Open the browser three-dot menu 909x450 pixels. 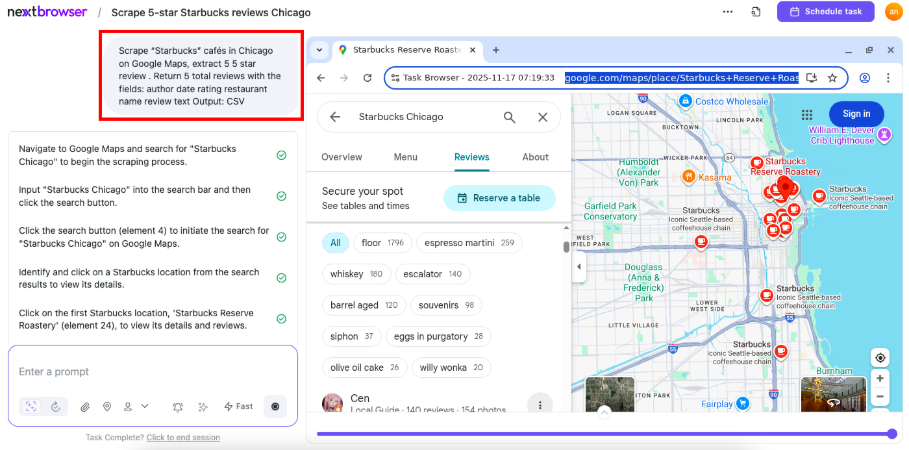888,78
